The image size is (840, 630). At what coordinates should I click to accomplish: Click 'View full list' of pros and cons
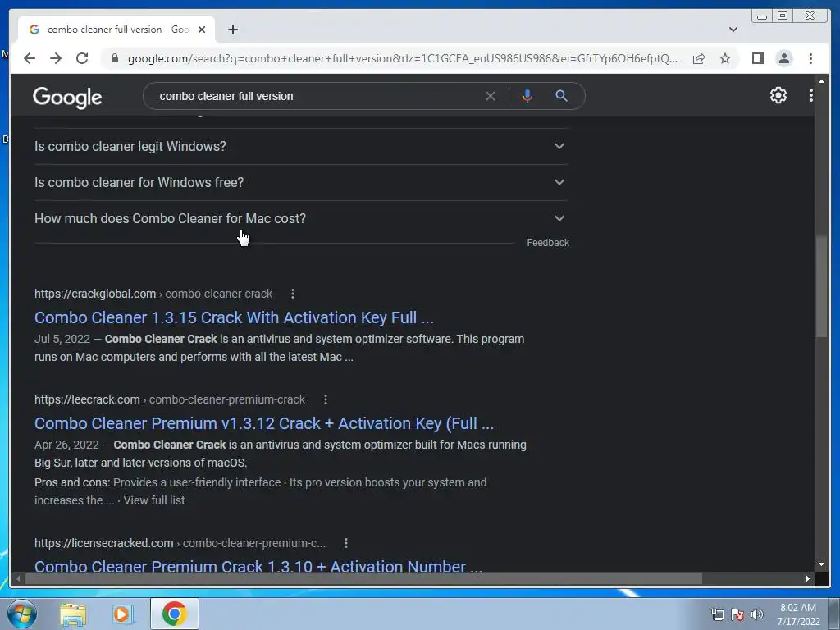click(x=154, y=500)
